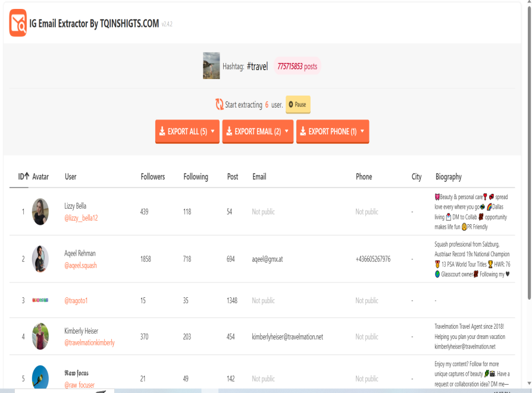Click the Phone column header
532x393 pixels.
coord(364,177)
